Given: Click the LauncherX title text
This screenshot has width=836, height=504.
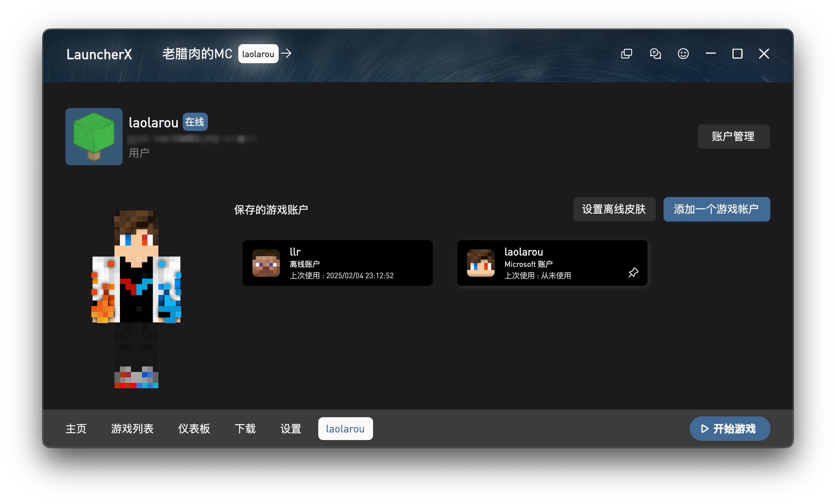Looking at the screenshot, I should [99, 54].
